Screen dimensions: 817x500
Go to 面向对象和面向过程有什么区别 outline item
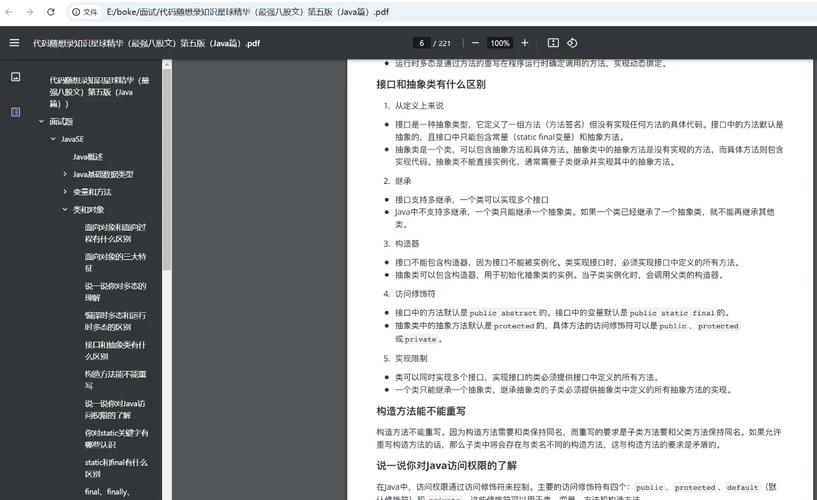point(115,233)
